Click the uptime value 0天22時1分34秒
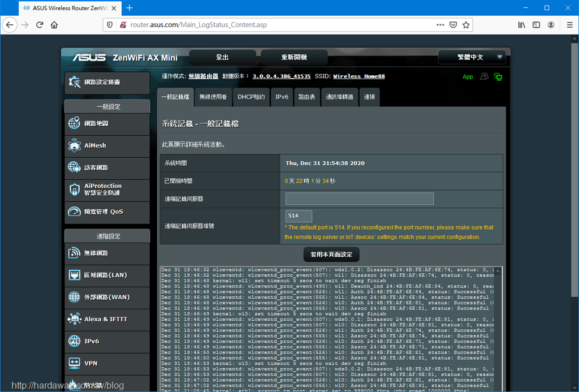The width and height of the screenshot is (579, 392). pos(310,181)
